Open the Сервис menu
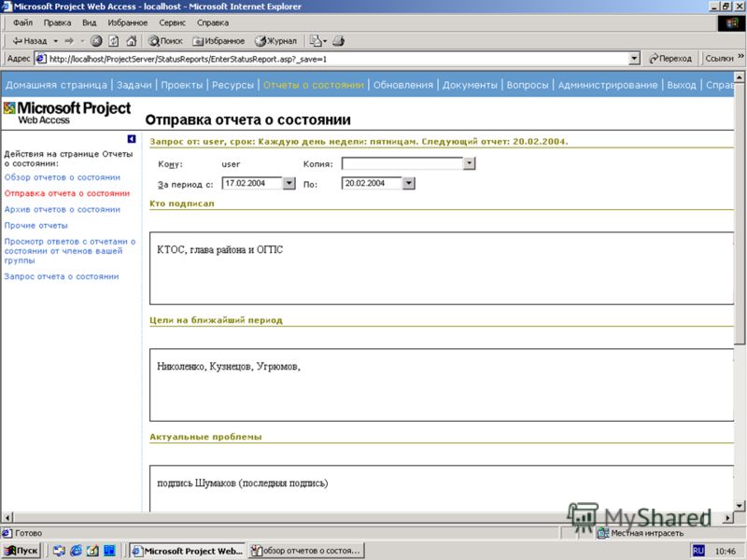Viewport: 747px width, 560px height. coord(172,22)
